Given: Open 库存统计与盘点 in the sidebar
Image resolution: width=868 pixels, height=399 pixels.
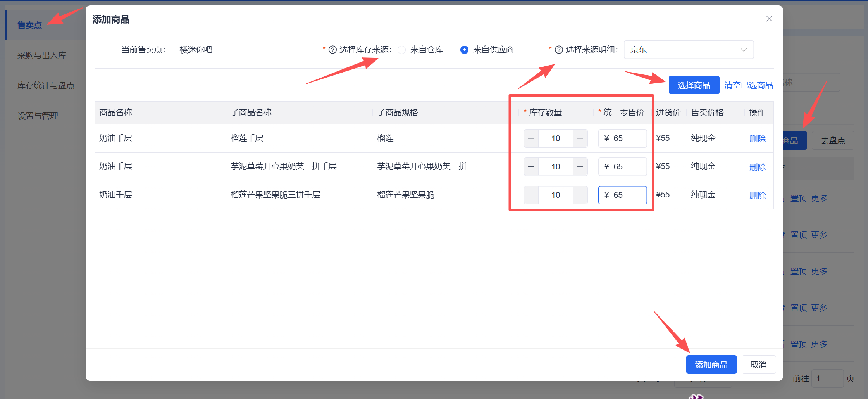Looking at the screenshot, I should tap(46, 85).
